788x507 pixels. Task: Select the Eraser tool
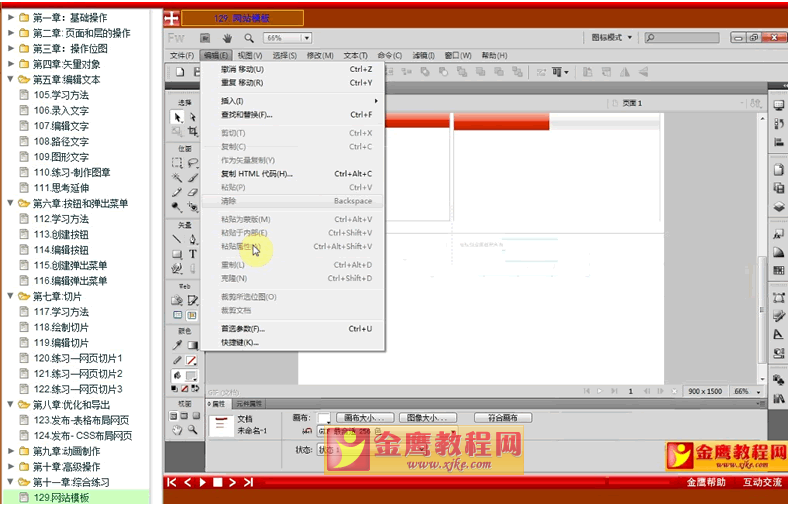pos(192,192)
